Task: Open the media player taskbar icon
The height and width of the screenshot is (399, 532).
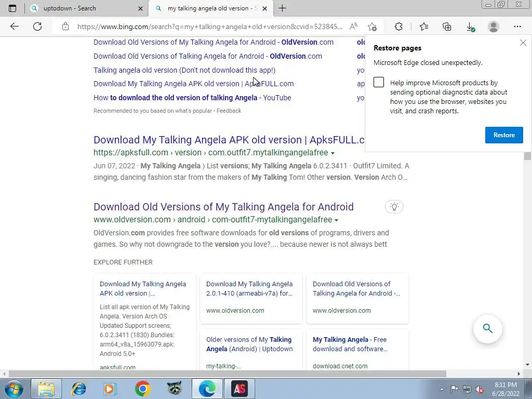Action: 110,389
